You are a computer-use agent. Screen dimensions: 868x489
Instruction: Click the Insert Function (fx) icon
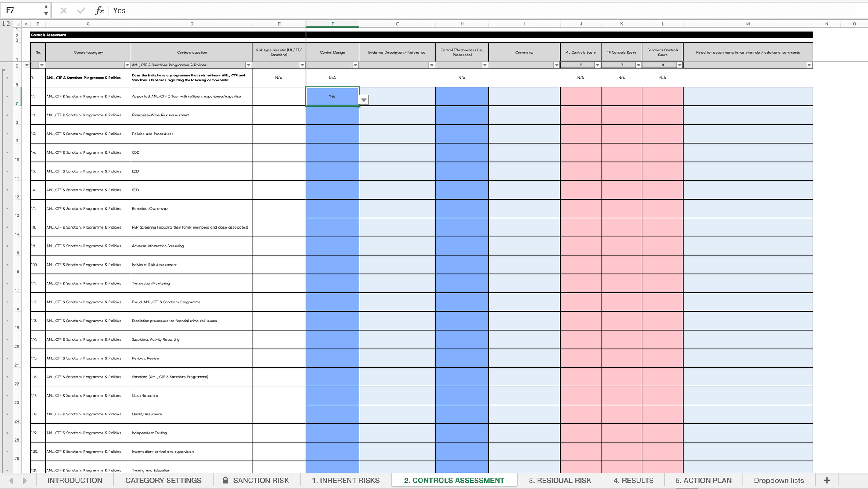(x=100, y=10)
